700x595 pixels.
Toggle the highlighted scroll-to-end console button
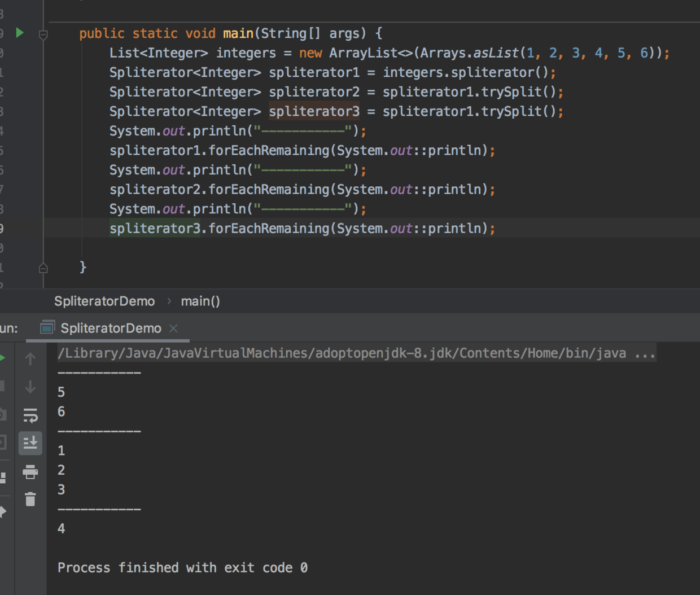(30, 443)
